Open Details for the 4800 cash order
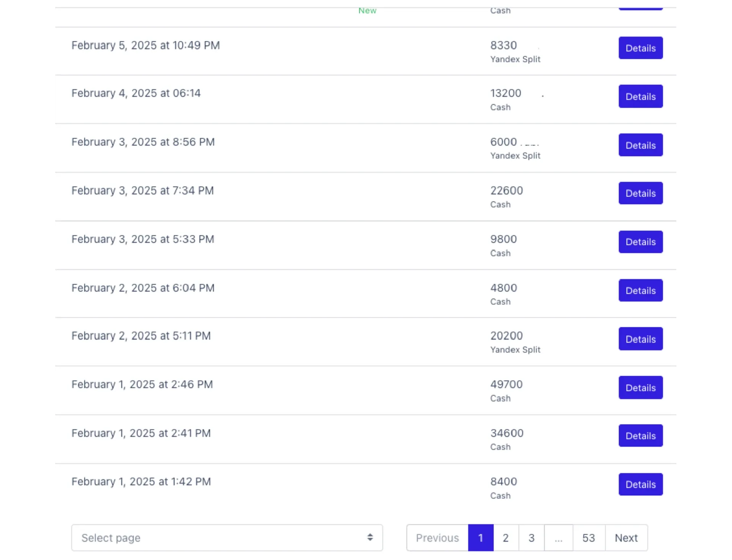The image size is (732, 560). point(640,290)
